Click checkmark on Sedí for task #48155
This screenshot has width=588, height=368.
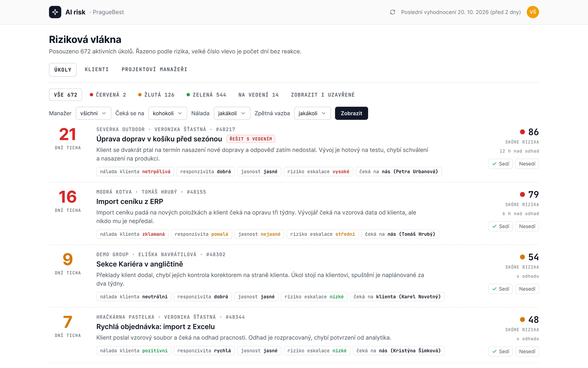pyautogui.click(x=494, y=226)
